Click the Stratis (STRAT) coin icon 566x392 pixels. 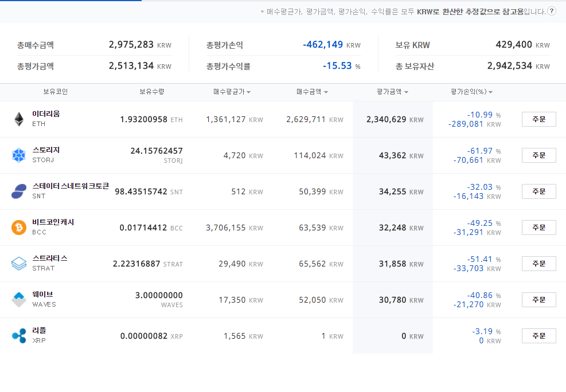click(19, 264)
